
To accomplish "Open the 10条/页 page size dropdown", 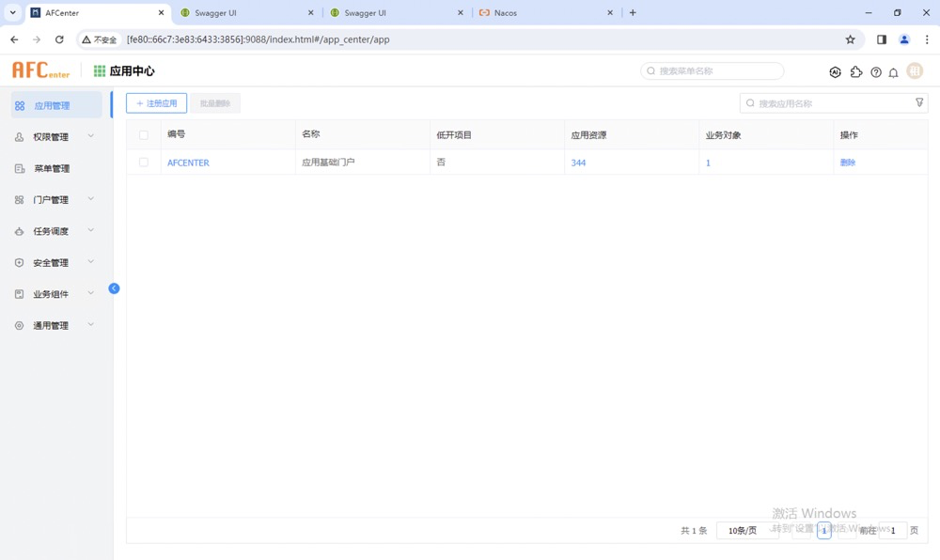I will [x=747, y=531].
